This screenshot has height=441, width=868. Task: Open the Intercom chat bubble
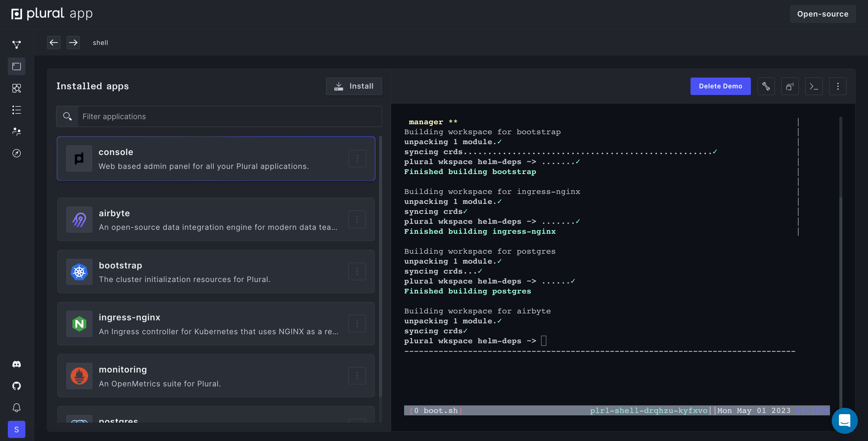844,420
